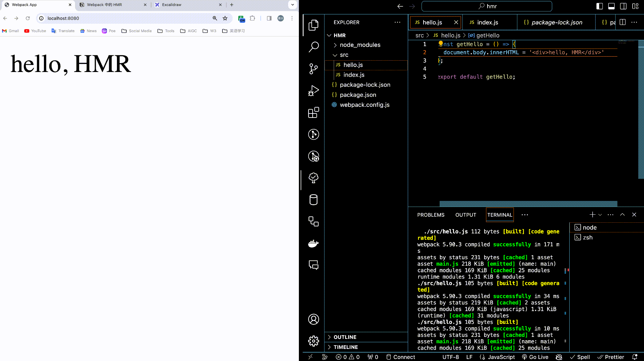Screen dimensions: 644x361
Task: Click the editor vertical scrollbar
Action: [641, 110]
